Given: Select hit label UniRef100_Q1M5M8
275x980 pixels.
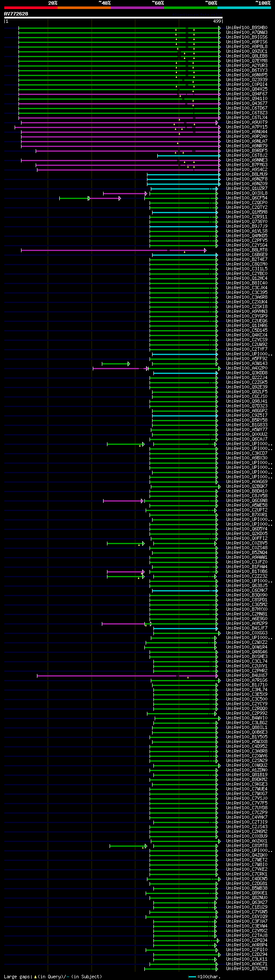Looking at the screenshot, I should click(x=247, y=212).
